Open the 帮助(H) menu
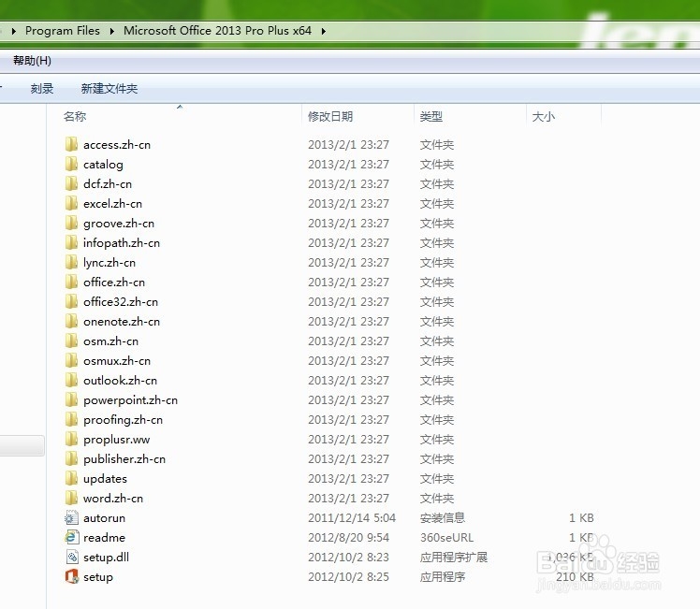This screenshot has height=609, width=700. [x=32, y=60]
